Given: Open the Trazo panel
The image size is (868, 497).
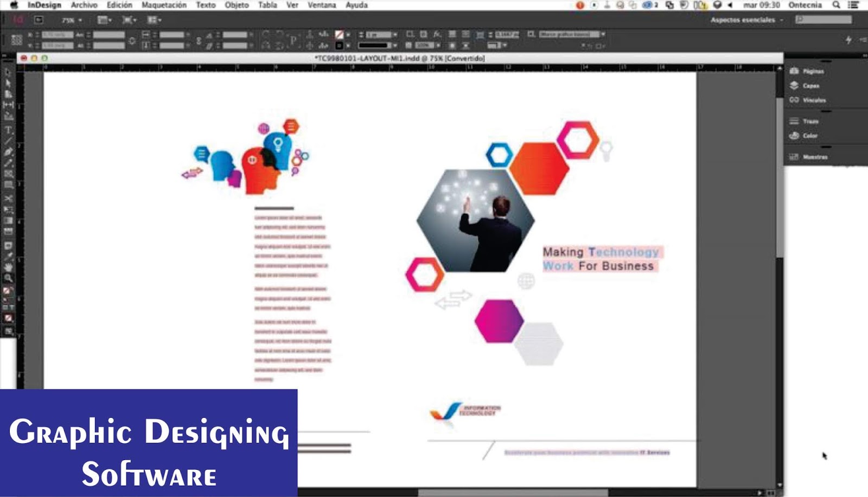Looking at the screenshot, I should (x=809, y=122).
